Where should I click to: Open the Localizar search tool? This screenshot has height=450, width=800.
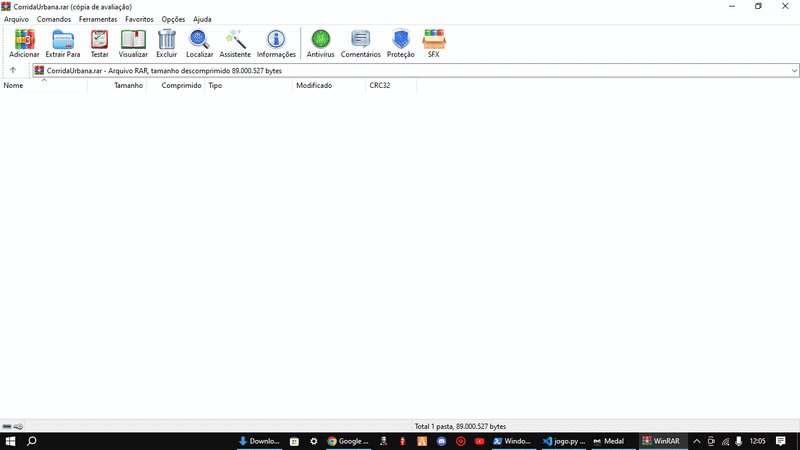tap(200, 42)
